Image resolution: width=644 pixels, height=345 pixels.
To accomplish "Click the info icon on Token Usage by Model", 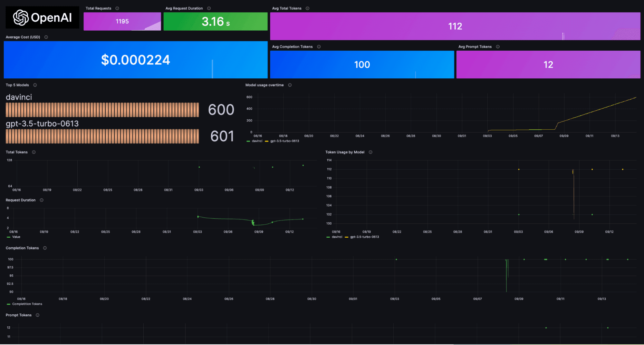I will pyautogui.click(x=370, y=152).
